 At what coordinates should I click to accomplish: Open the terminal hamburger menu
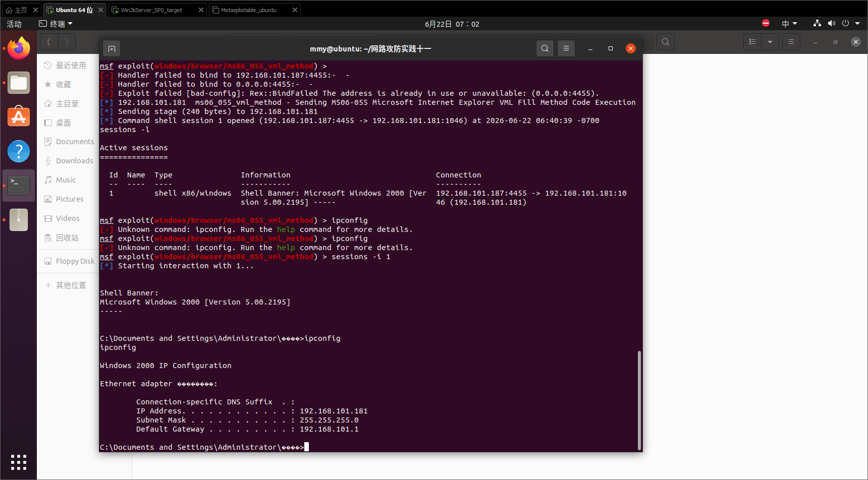click(x=566, y=48)
